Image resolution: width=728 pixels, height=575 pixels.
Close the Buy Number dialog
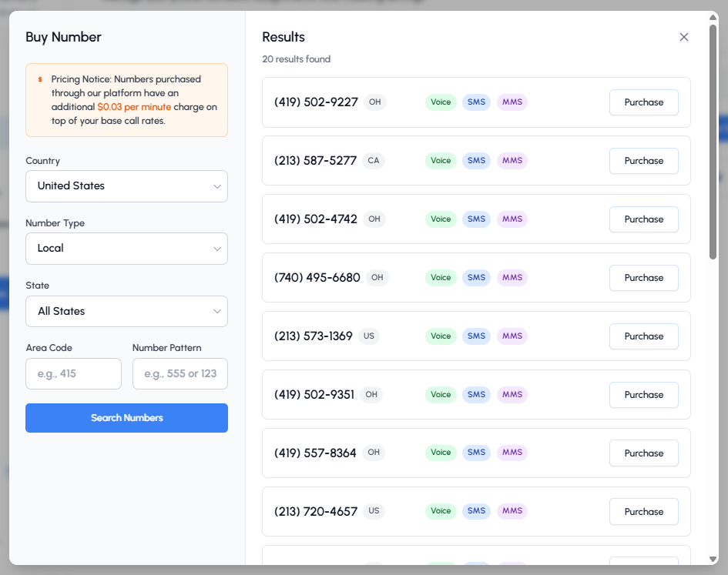coord(683,37)
